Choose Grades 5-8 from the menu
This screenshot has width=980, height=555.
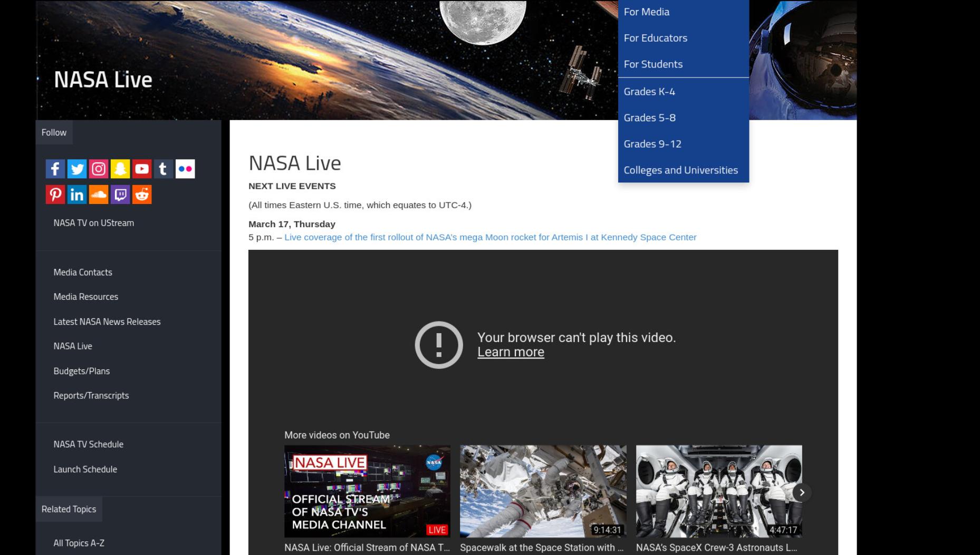(683, 118)
